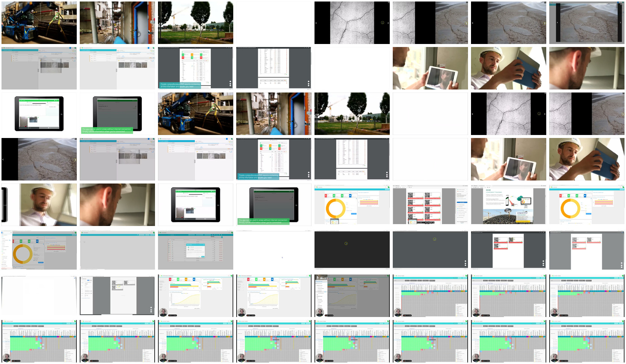Open the hard-hat man frame with black tablet edge
The width and height of the screenshot is (626, 364).
[39, 205]
